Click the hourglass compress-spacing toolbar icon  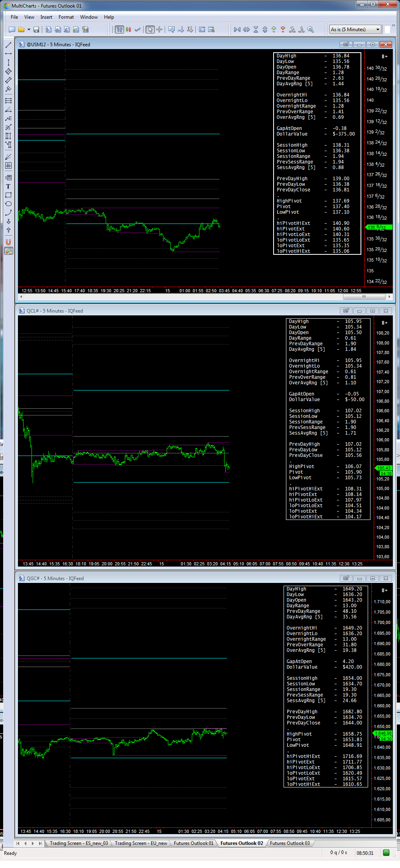(256, 30)
